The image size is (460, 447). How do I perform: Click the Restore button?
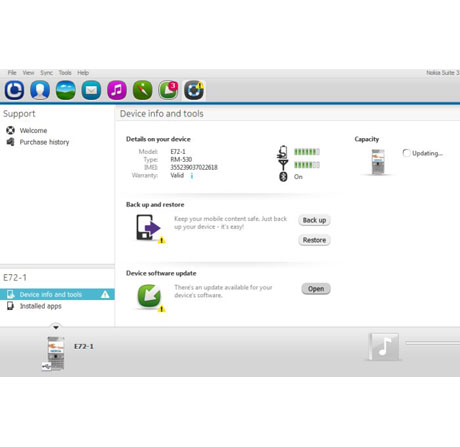coord(314,240)
